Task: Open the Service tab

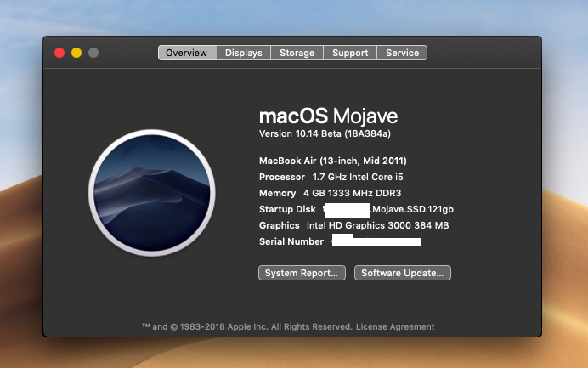Action: coord(402,53)
